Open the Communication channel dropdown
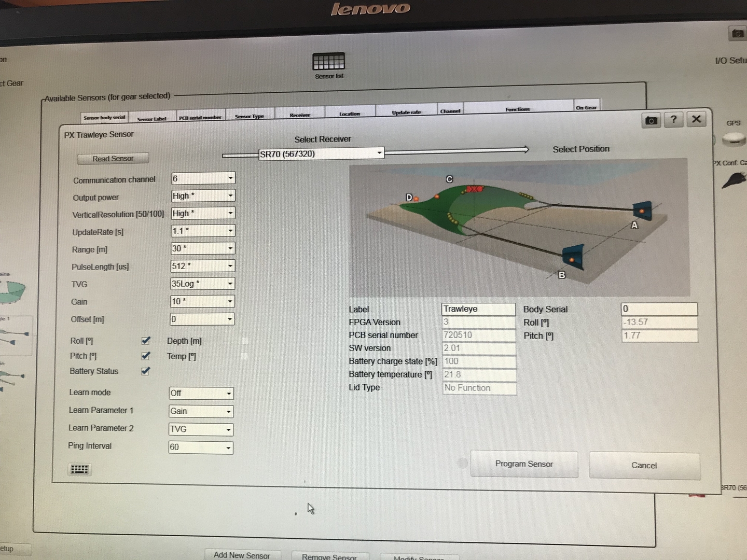 pyautogui.click(x=230, y=178)
